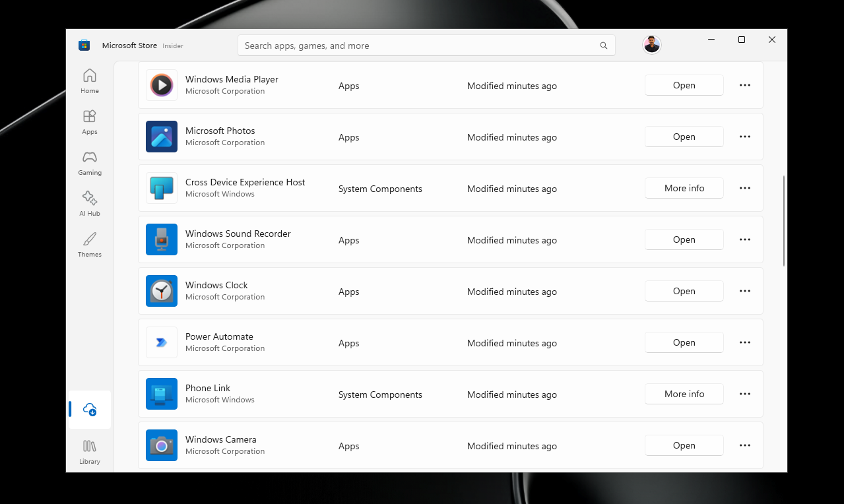Select the Windows Clock title text
This screenshot has height=504, width=844.
(216, 285)
